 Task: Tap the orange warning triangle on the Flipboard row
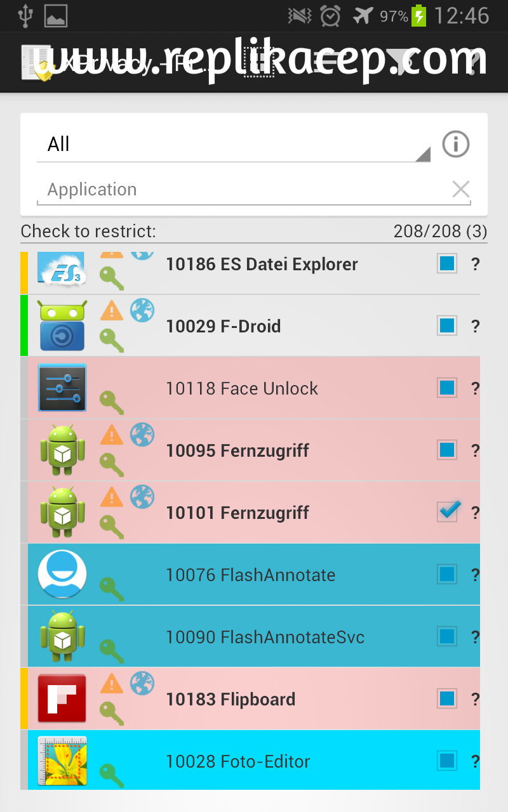click(112, 684)
